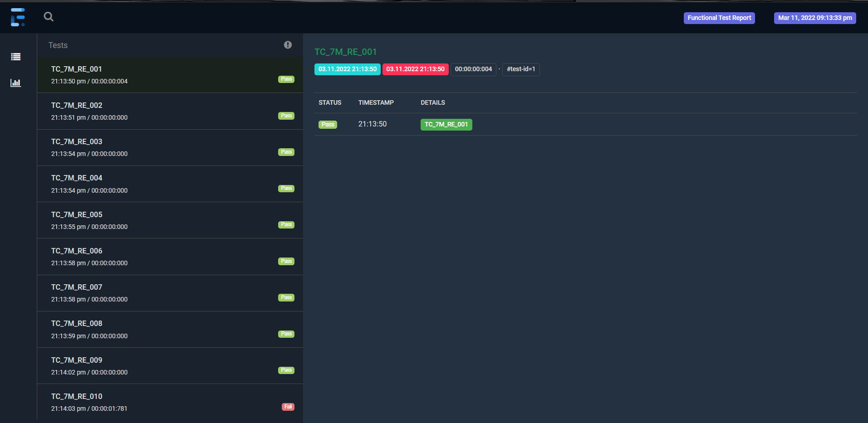Click the status filter exclamation icon

click(288, 45)
